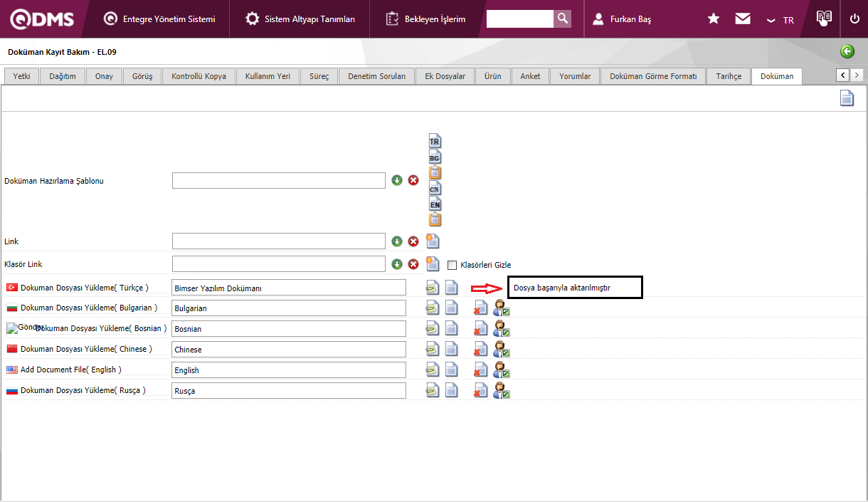Click the red remove icon beside Link field
Screen dimensions: 868x502
click(413, 241)
